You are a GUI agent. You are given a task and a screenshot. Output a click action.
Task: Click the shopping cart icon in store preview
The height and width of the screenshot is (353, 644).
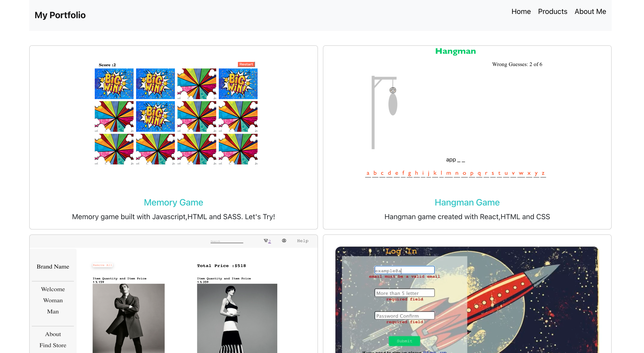pos(266,240)
